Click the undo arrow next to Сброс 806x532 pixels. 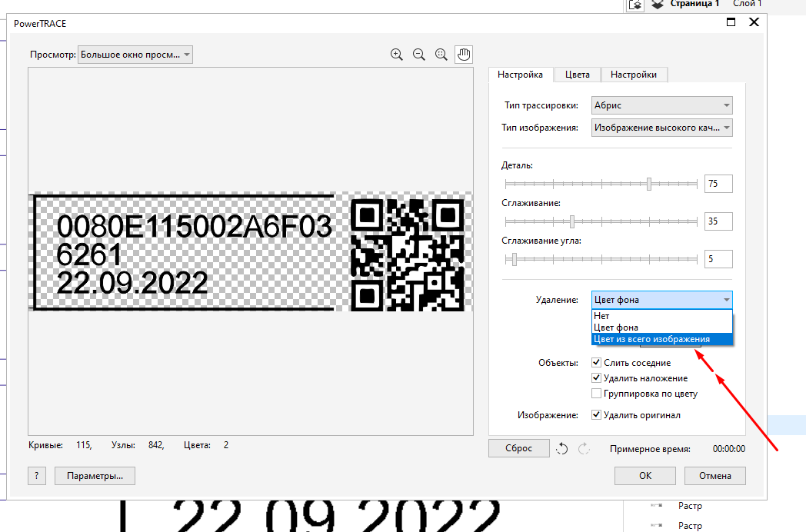click(x=561, y=449)
